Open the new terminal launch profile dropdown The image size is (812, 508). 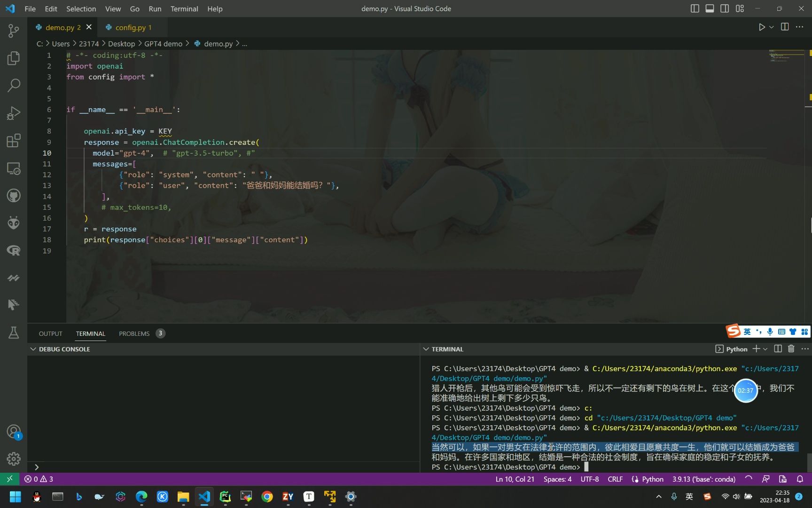point(765,349)
